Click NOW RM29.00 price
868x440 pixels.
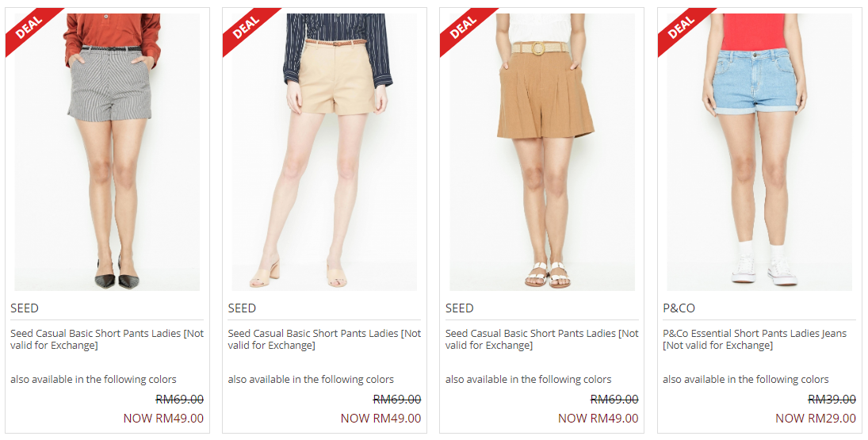tap(816, 419)
